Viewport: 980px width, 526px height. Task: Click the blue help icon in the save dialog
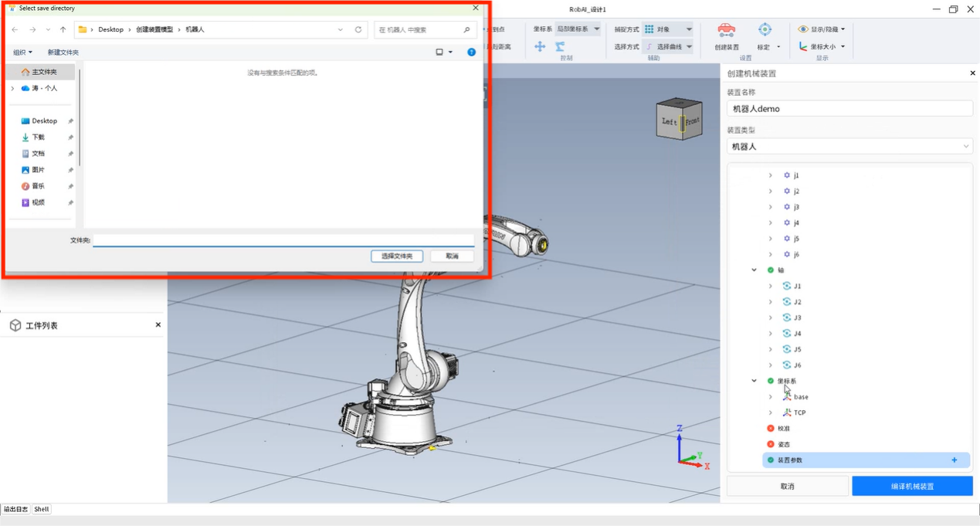(x=471, y=53)
